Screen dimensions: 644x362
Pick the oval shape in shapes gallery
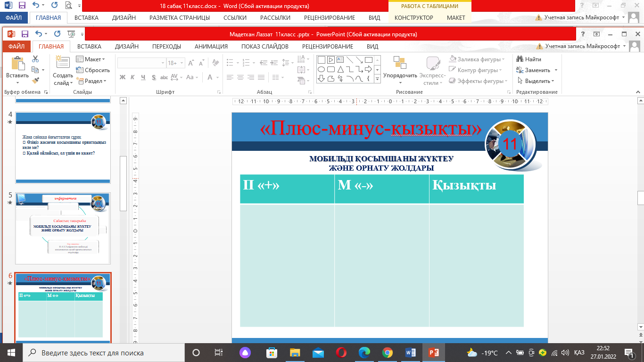click(x=322, y=69)
